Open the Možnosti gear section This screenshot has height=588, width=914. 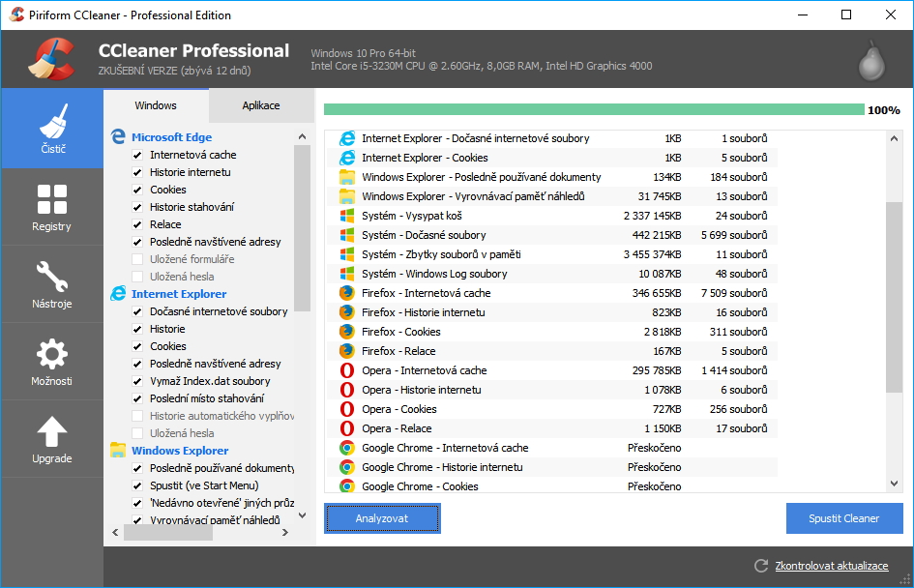pos(52,362)
